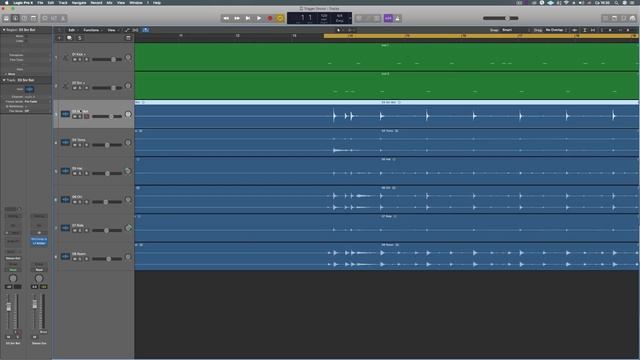
Task: Mute the 01 Kick track
Action: [x=75, y=60]
